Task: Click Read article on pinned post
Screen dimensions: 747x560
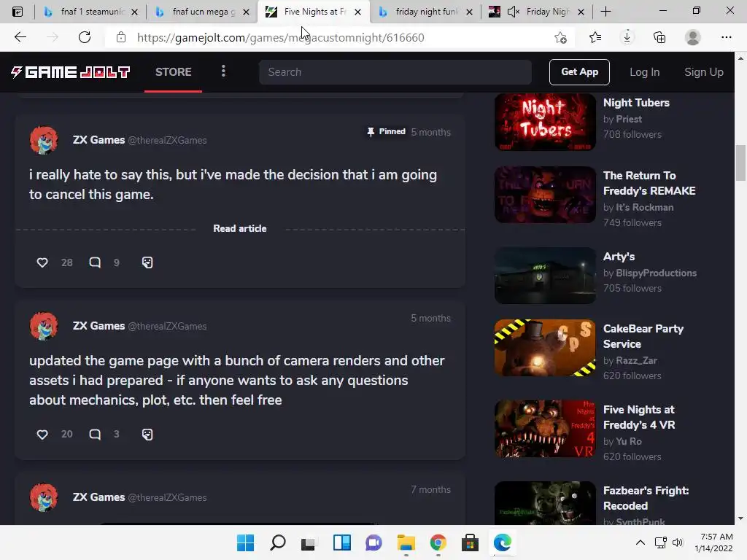Action: pyautogui.click(x=239, y=228)
